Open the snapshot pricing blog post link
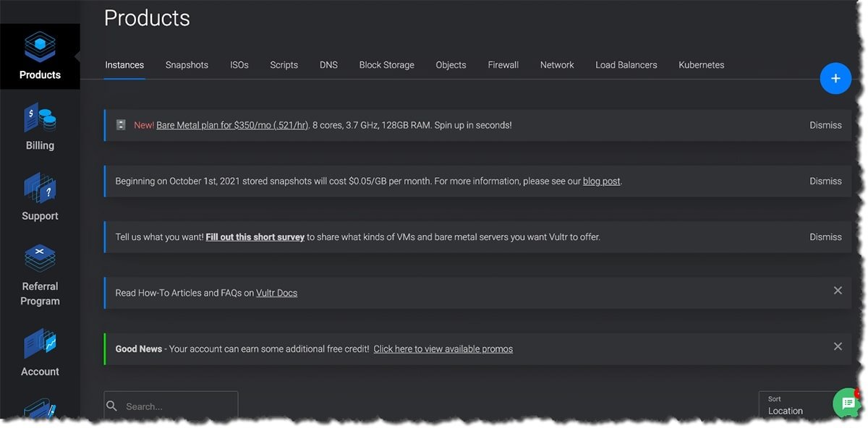 [601, 181]
